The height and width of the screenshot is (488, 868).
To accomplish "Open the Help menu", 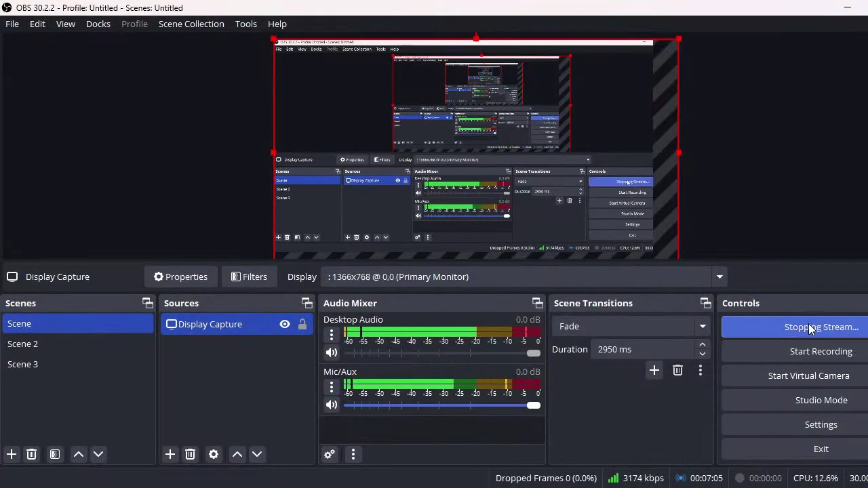I will [277, 24].
